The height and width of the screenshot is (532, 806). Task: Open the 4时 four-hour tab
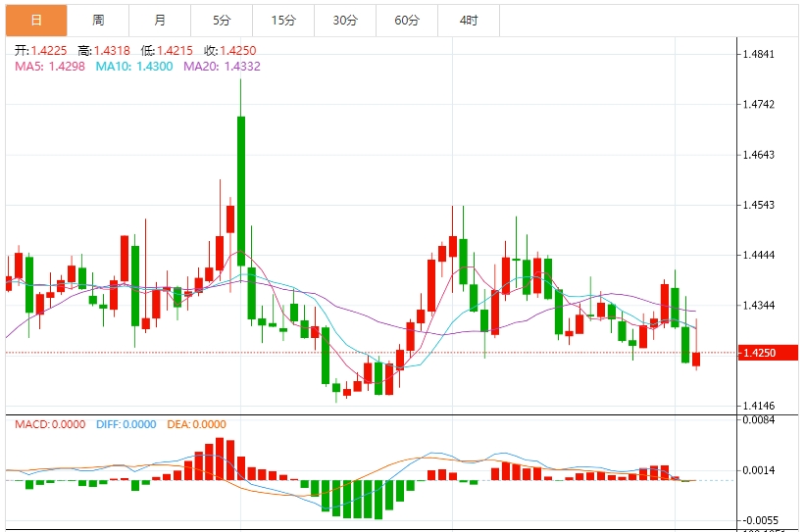(469, 20)
